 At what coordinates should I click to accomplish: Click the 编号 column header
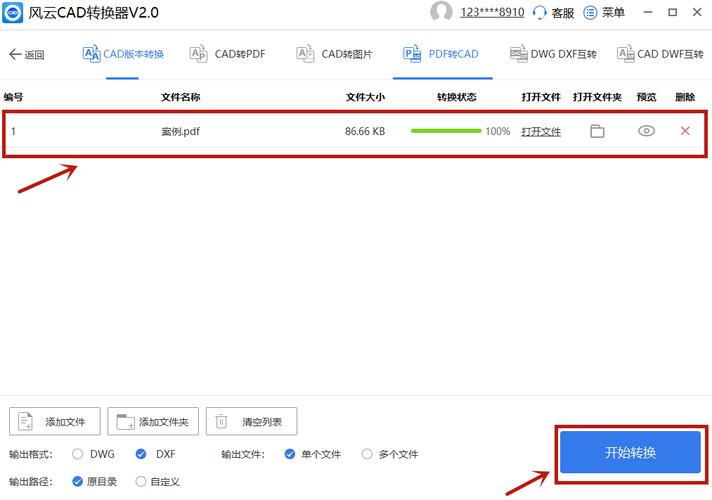tap(13, 97)
